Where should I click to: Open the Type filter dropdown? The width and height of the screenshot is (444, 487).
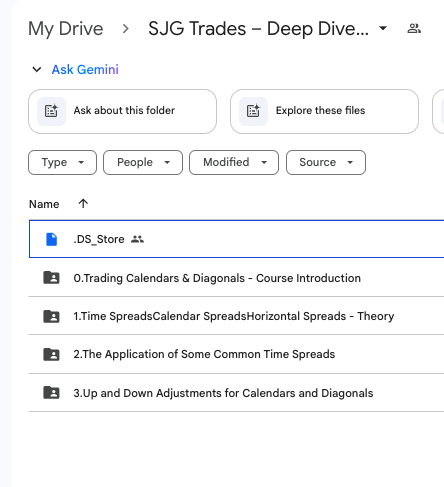pos(62,162)
